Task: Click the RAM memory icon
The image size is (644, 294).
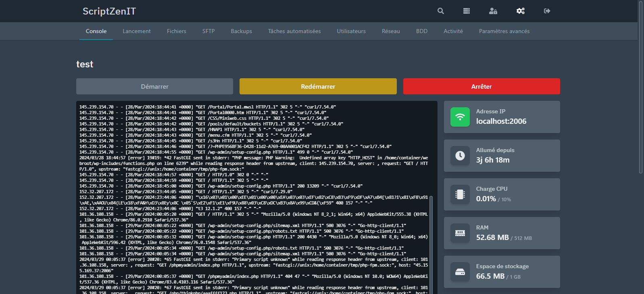Action: coord(460,233)
